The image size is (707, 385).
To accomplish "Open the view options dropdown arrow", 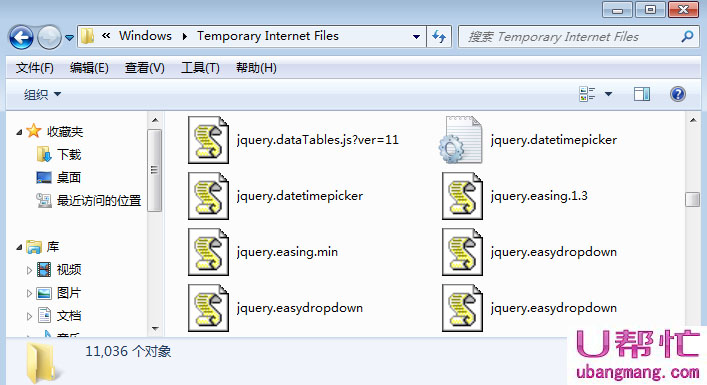I will point(608,94).
